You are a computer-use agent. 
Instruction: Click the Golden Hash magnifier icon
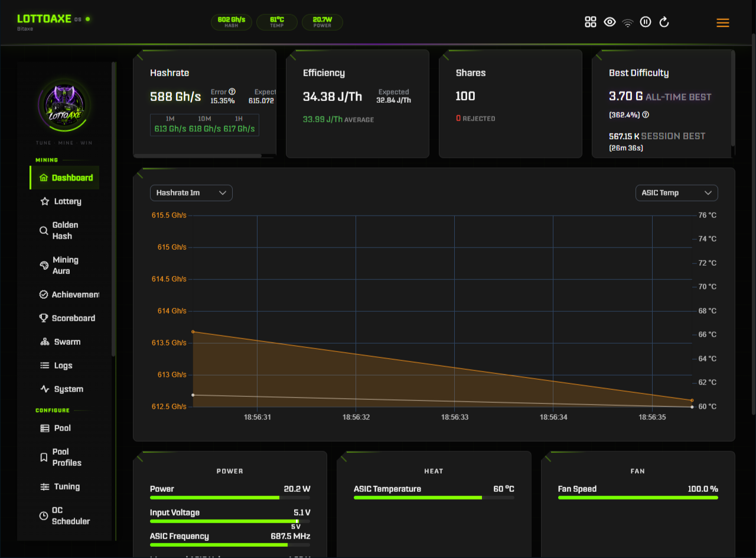tap(44, 231)
